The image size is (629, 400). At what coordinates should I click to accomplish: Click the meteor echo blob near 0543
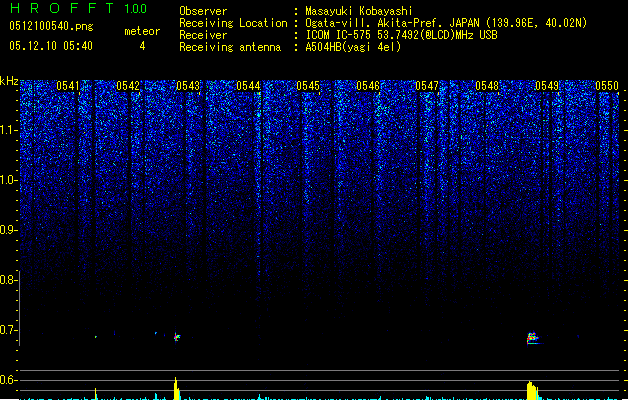pyautogui.click(x=177, y=337)
